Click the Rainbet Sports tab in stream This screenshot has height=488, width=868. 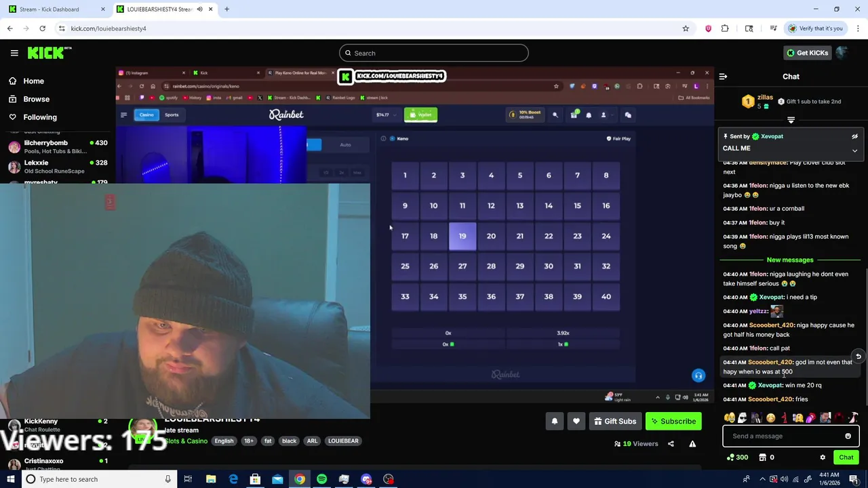point(172,115)
